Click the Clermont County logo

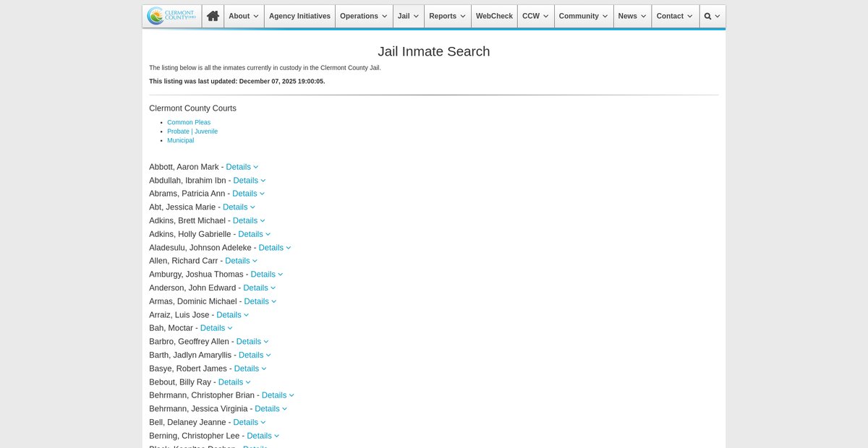pyautogui.click(x=172, y=16)
